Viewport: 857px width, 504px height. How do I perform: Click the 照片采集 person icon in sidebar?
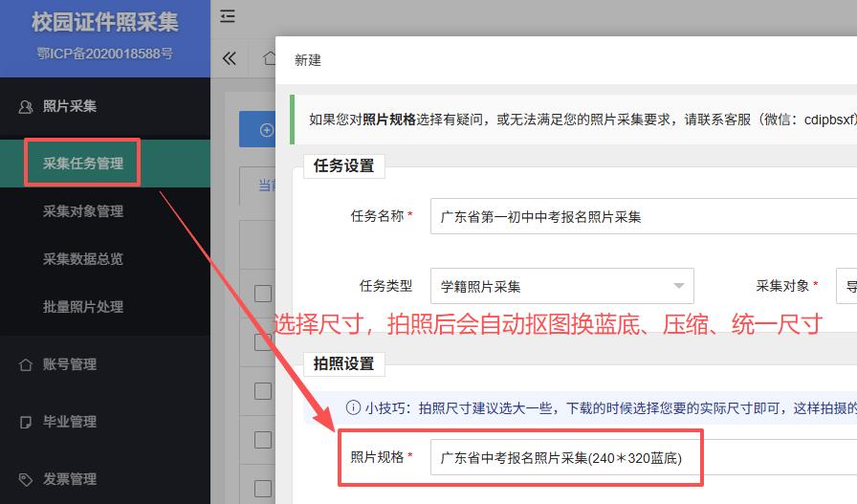[26, 106]
